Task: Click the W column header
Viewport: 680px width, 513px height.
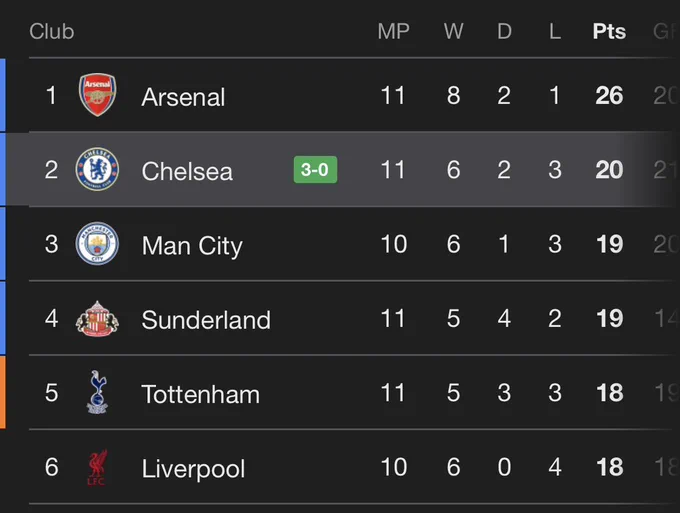Action: (x=453, y=31)
